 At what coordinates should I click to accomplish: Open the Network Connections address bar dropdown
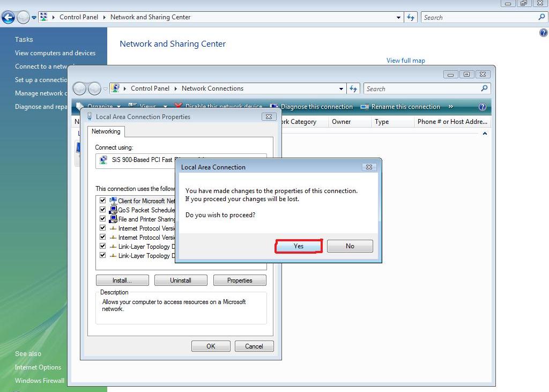[x=341, y=89]
